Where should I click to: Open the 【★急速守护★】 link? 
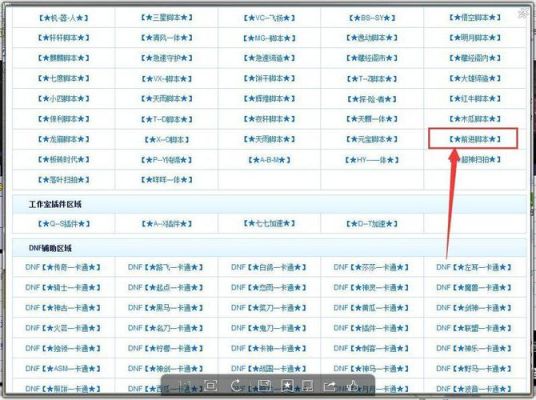tap(166, 58)
